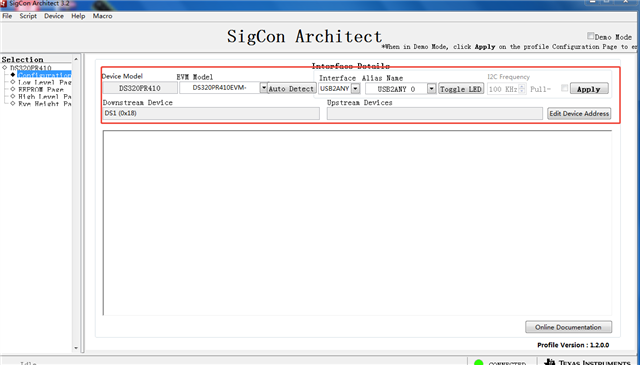Click the Downstream Device field

click(x=211, y=114)
